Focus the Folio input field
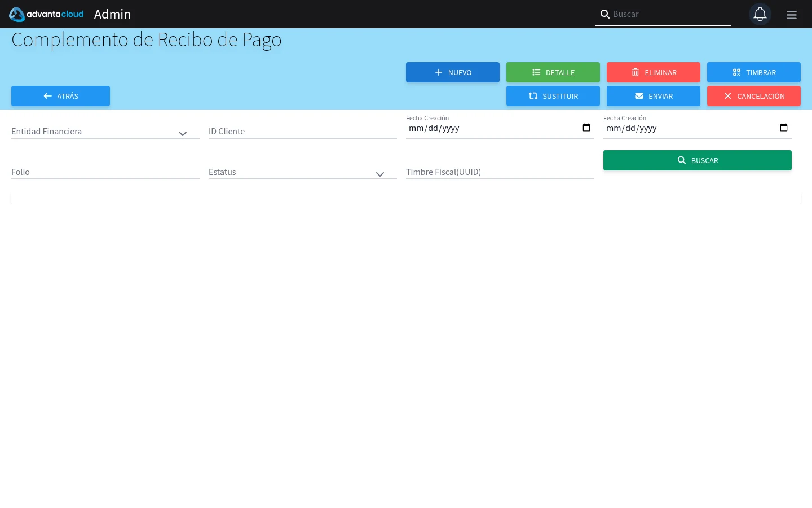 pyautogui.click(x=105, y=172)
